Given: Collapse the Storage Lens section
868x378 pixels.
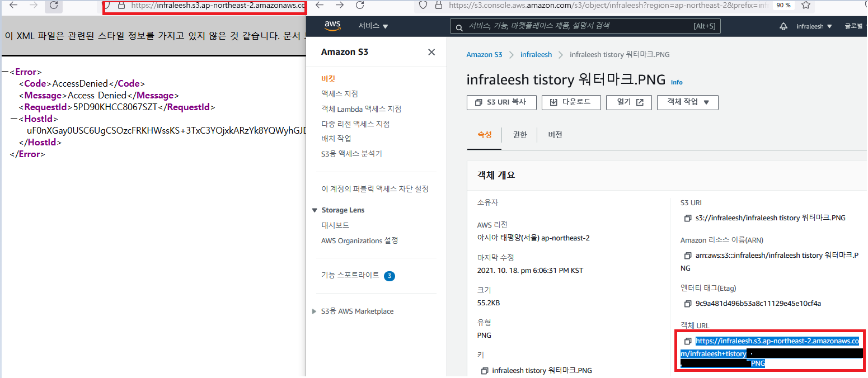Looking at the screenshot, I should point(315,210).
